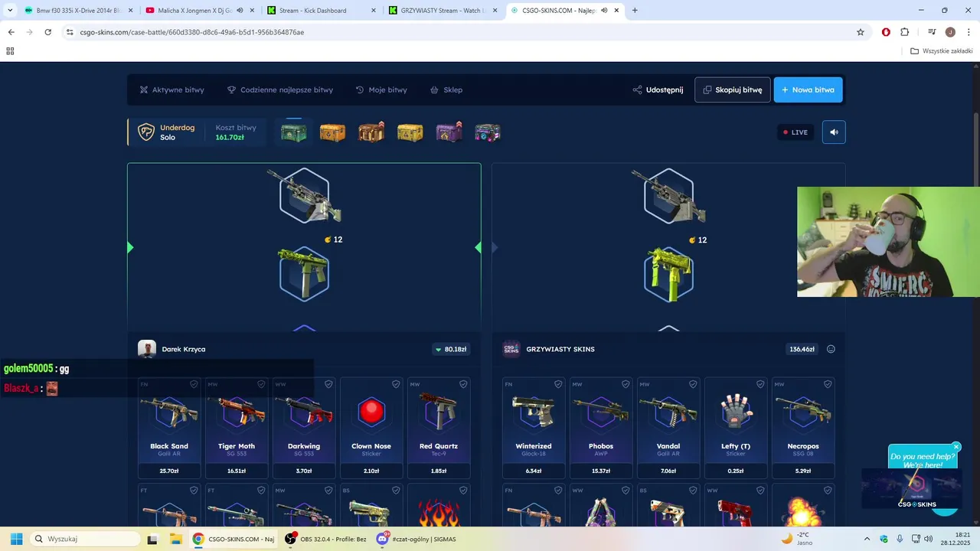
Task: Click the Windows Wyszukaj search box
Action: (84, 539)
